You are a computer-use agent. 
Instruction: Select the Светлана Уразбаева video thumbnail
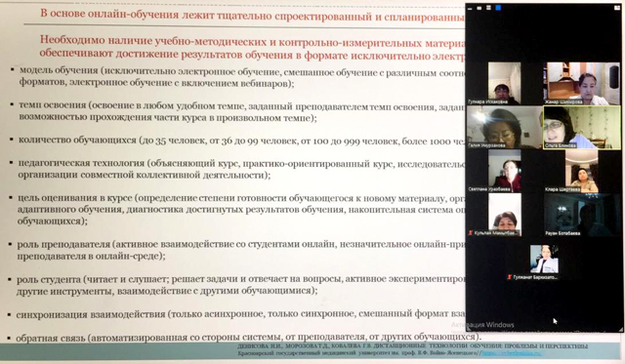click(505, 171)
